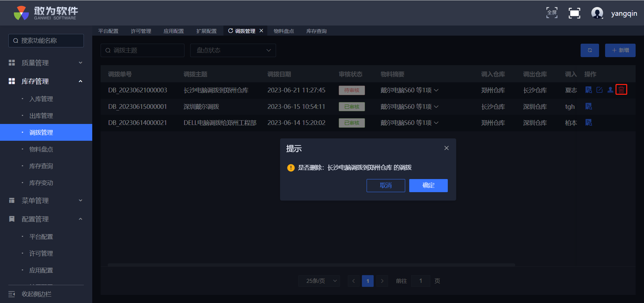Image resolution: width=644 pixels, height=303 pixels.
Task: Click 收起侧边栏 to collapse sidebar
Action: click(37, 294)
